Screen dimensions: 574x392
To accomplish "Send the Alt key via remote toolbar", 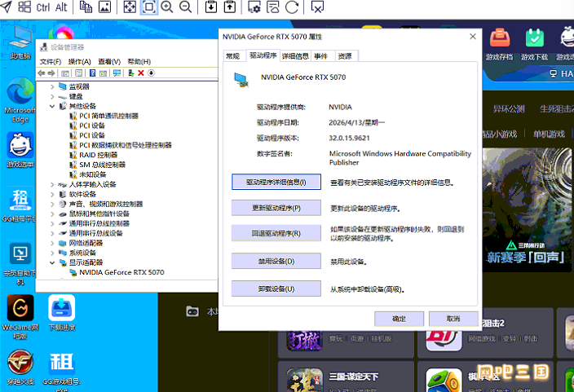I will point(61,7).
